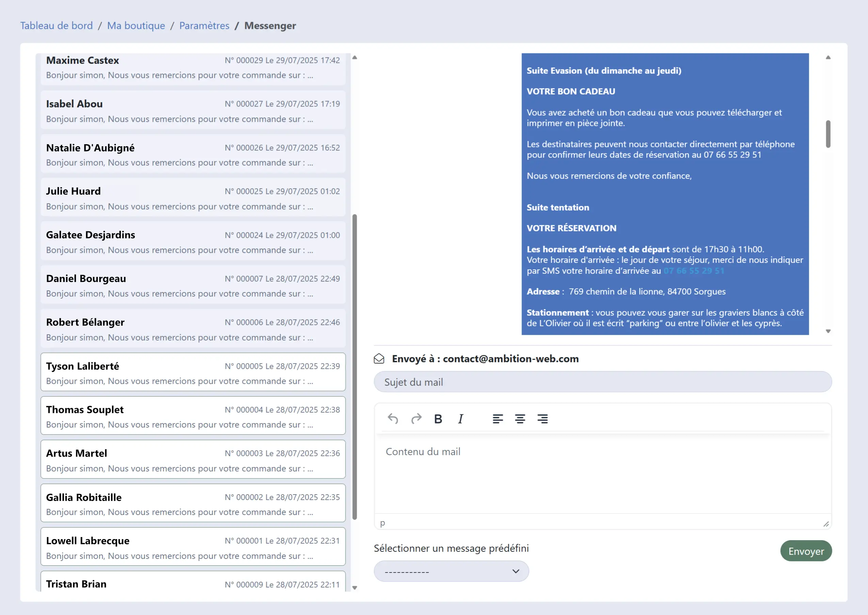The width and height of the screenshot is (868, 615).
Task: Click the Messenger breadcrumb label
Action: pyautogui.click(x=270, y=26)
